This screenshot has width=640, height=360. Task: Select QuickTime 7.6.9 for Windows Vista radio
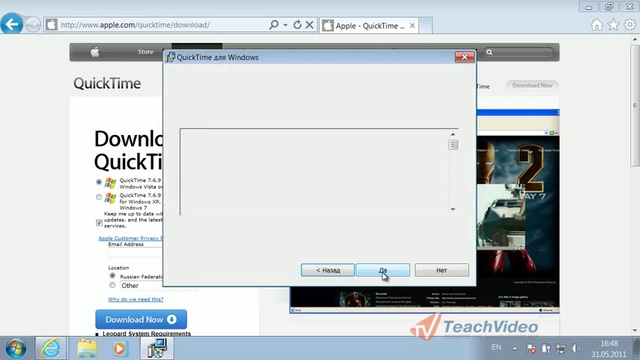[99, 182]
